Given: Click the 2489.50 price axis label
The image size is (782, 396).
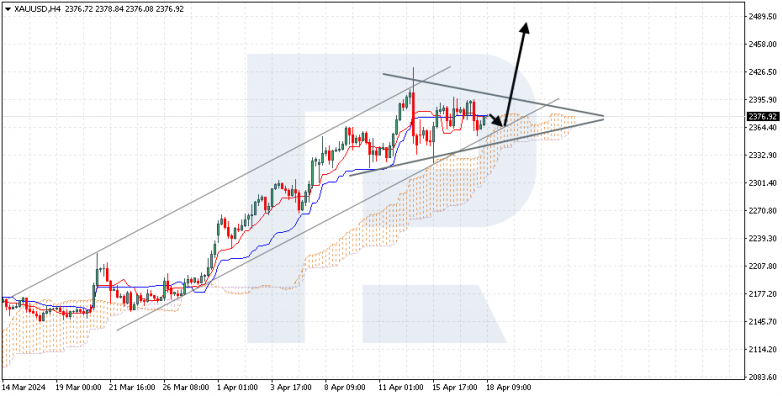Looking at the screenshot, I should coord(763,16).
